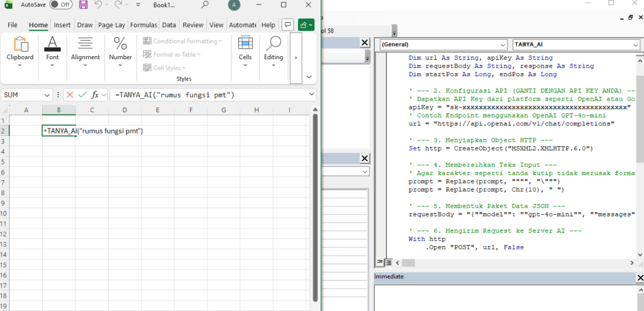Switch to the Page Layout tab
Screen dimensions: 644x311
tap(112, 25)
